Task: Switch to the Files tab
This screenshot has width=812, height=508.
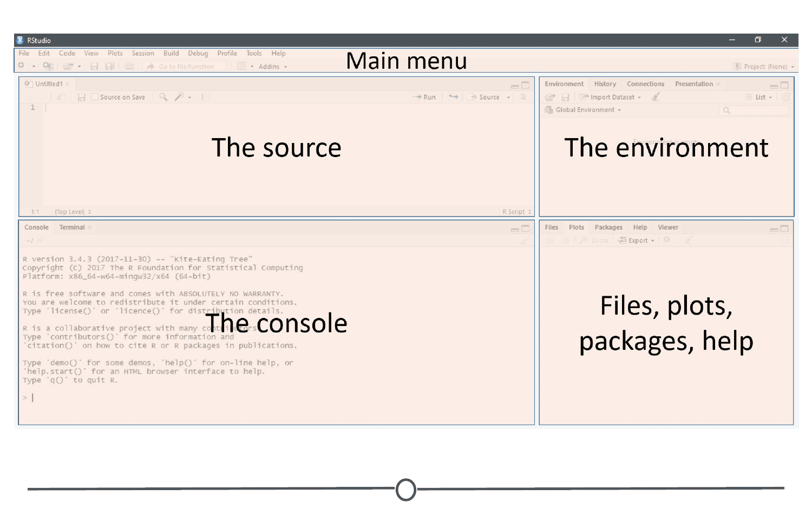Action: [x=551, y=227]
